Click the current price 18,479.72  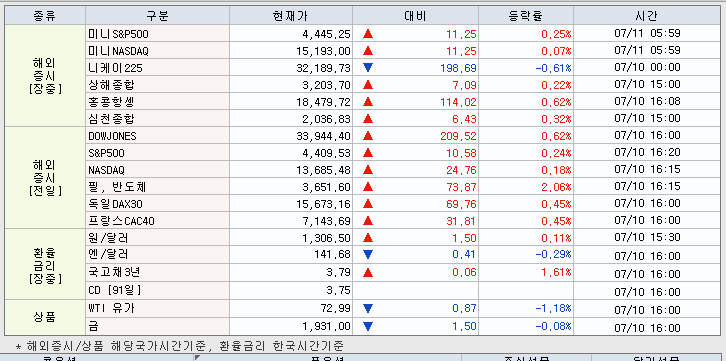click(x=323, y=102)
